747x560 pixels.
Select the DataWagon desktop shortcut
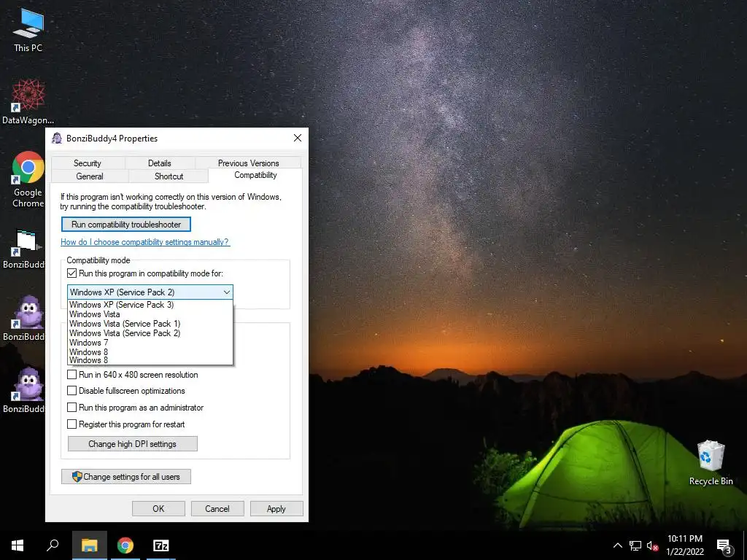click(28, 102)
